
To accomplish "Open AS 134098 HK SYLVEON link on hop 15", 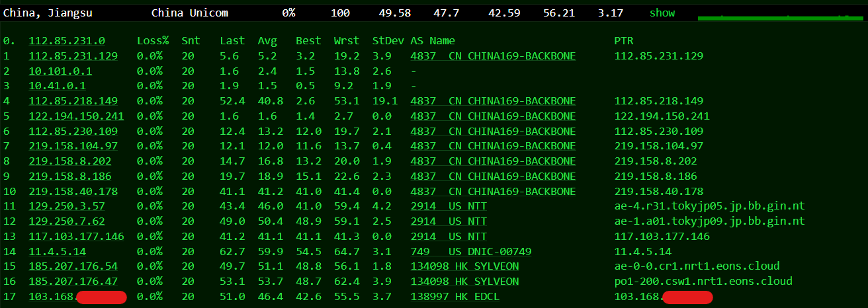I will (464, 266).
